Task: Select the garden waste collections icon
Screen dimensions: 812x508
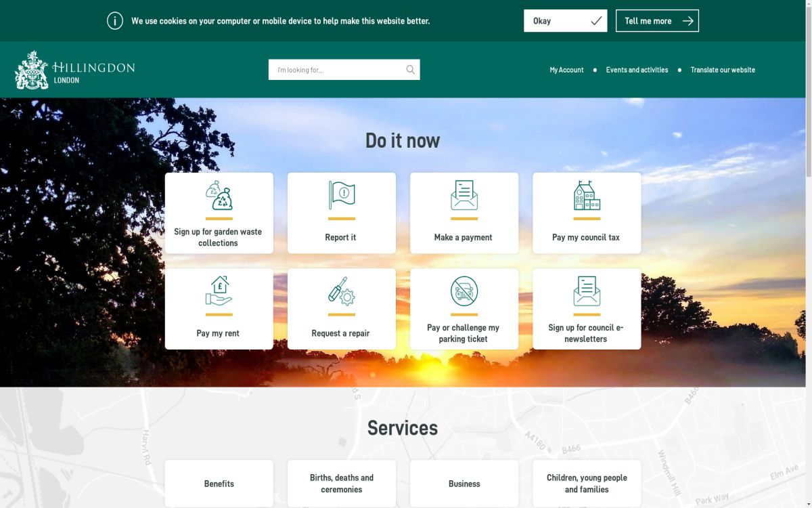Action: pyautogui.click(x=218, y=196)
